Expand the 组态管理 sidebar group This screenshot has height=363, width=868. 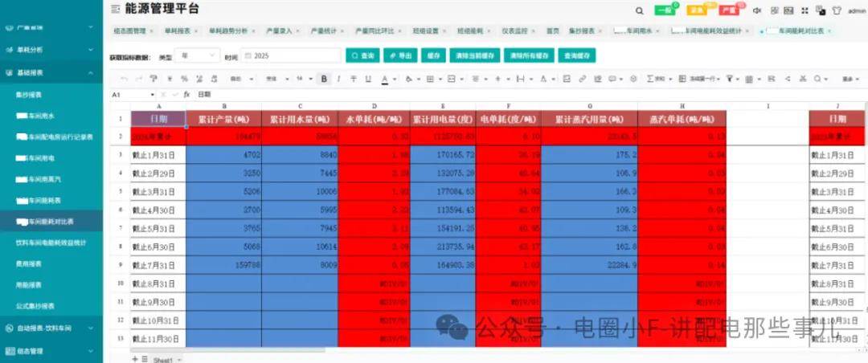[x=51, y=351]
